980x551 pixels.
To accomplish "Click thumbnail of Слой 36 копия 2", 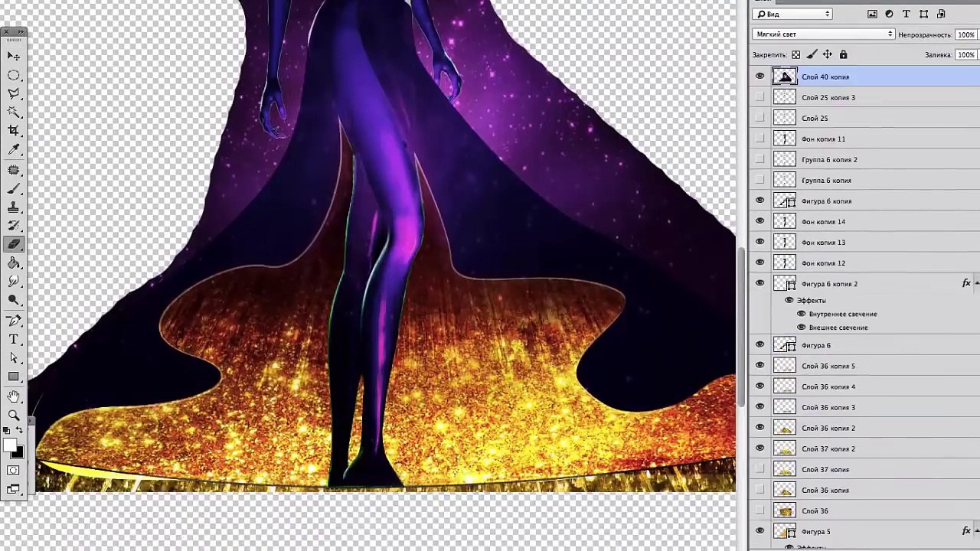I will [784, 428].
